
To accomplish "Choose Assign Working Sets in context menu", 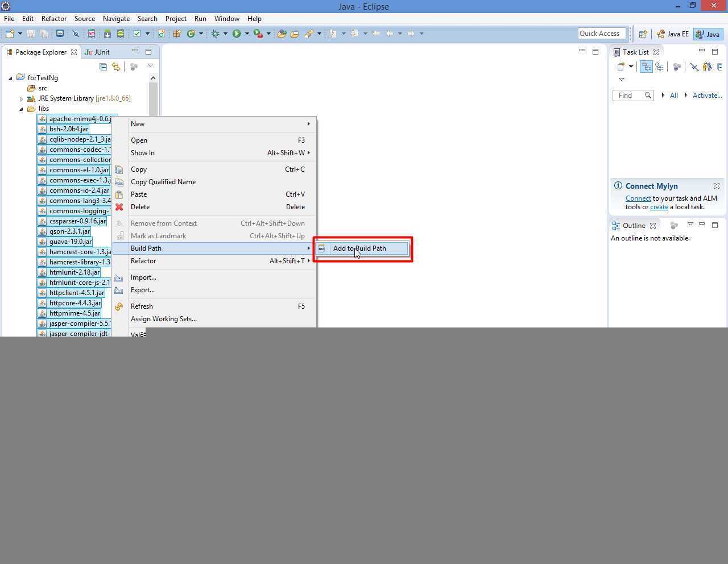I will tap(215, 319).
